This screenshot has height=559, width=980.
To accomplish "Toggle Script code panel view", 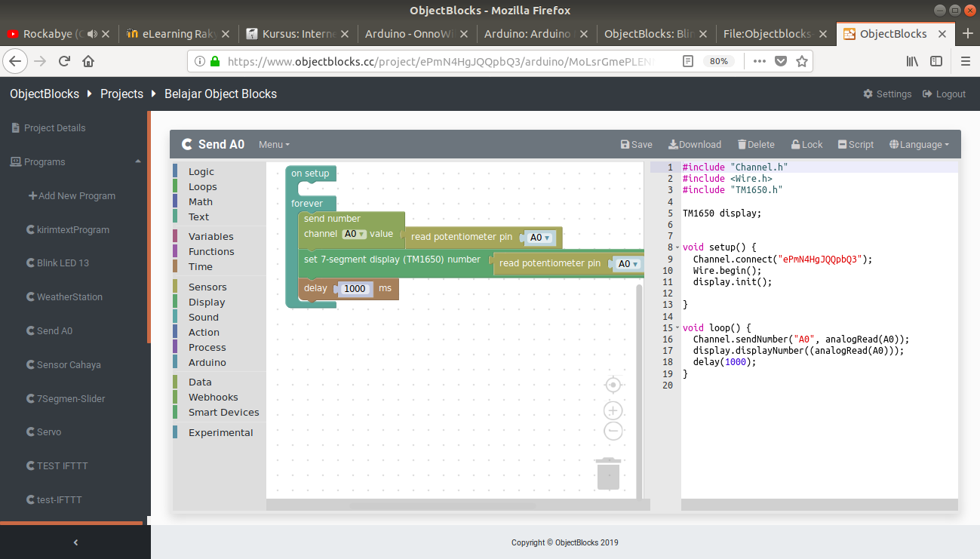I will pyautogui.click(x=856, y=145).
